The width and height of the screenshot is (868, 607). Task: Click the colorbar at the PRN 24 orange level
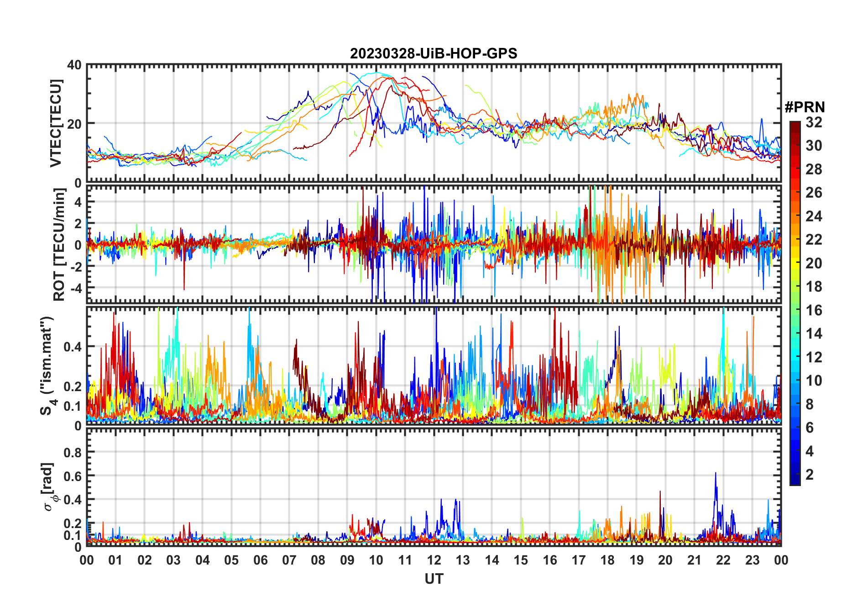795,216
